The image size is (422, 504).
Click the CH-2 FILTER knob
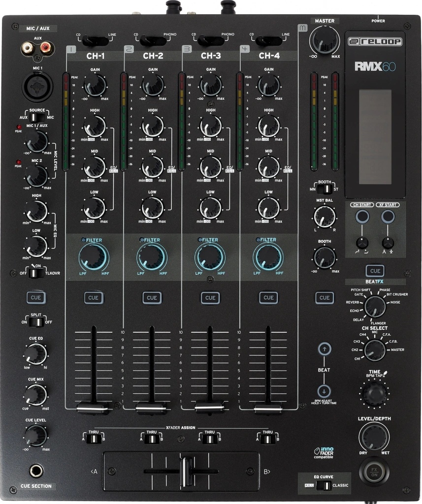tap(152, 257)
